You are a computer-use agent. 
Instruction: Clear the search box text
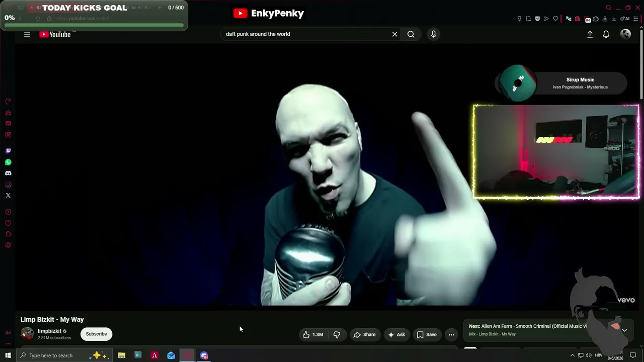tap(395, 34)
